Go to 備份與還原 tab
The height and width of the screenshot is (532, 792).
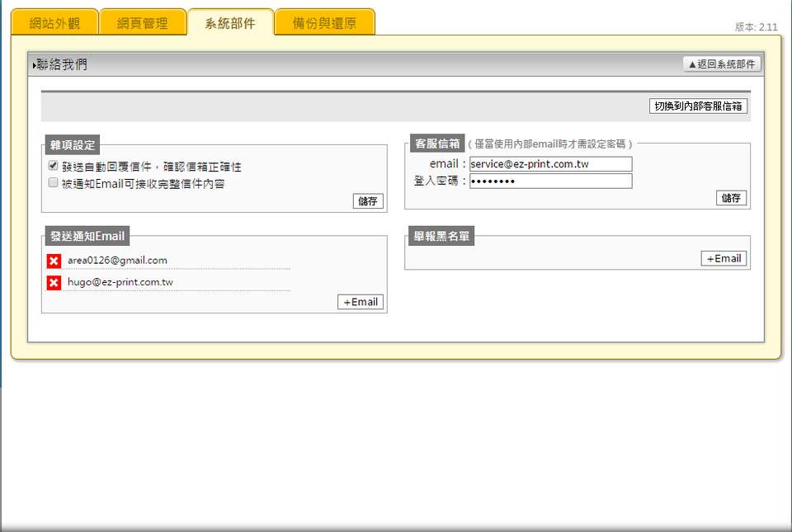pos(324,23)
